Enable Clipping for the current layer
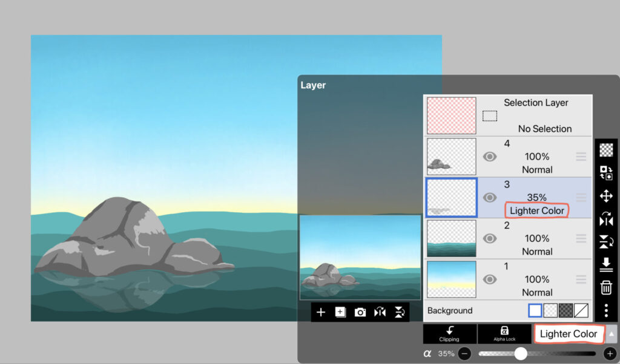 point(449,334)
